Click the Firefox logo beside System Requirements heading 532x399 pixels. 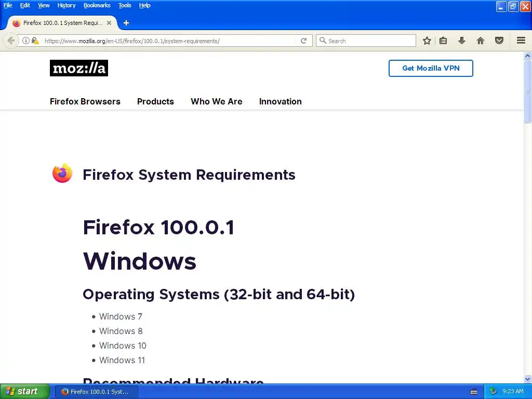62,174
